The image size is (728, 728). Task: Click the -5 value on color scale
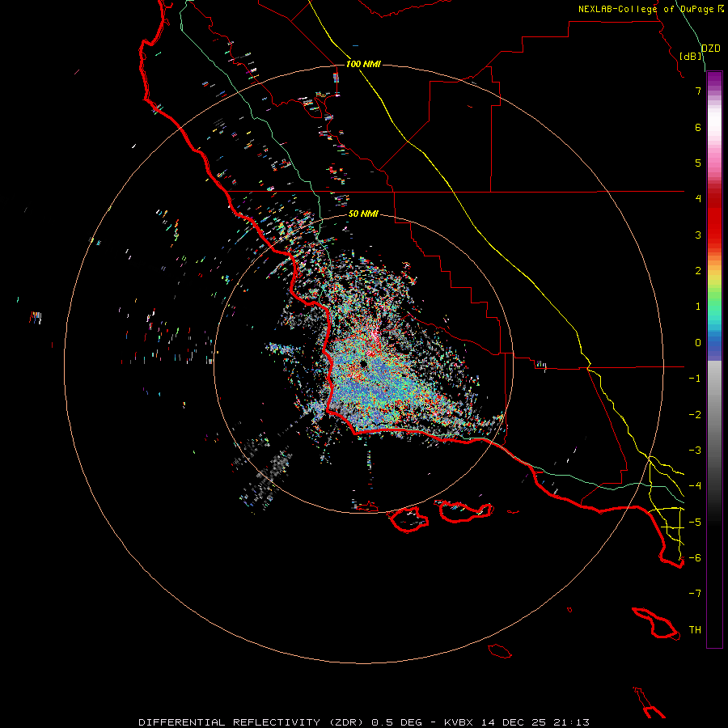click(x=695, y=523)
